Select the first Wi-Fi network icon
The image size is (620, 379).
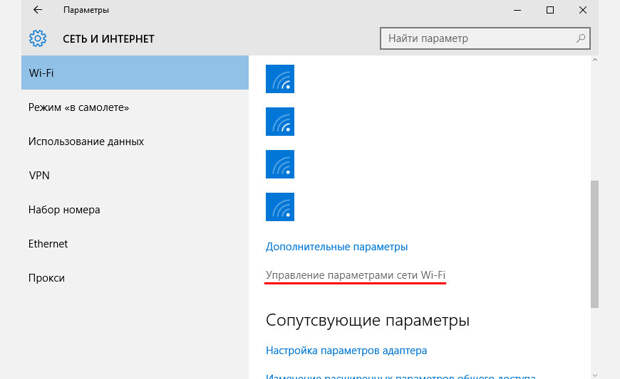point(280,79)
